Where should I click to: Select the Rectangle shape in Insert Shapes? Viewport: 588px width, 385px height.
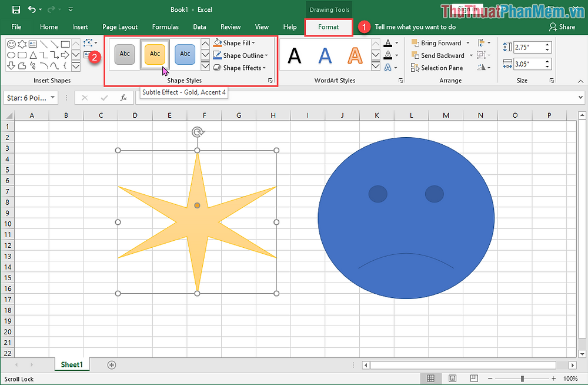65,44
